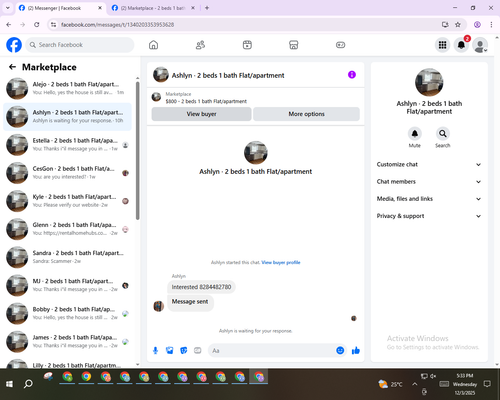The image size is (500, 400).
Task: Go back using the Marketplace back arrow
Action: tap(12, 67)
